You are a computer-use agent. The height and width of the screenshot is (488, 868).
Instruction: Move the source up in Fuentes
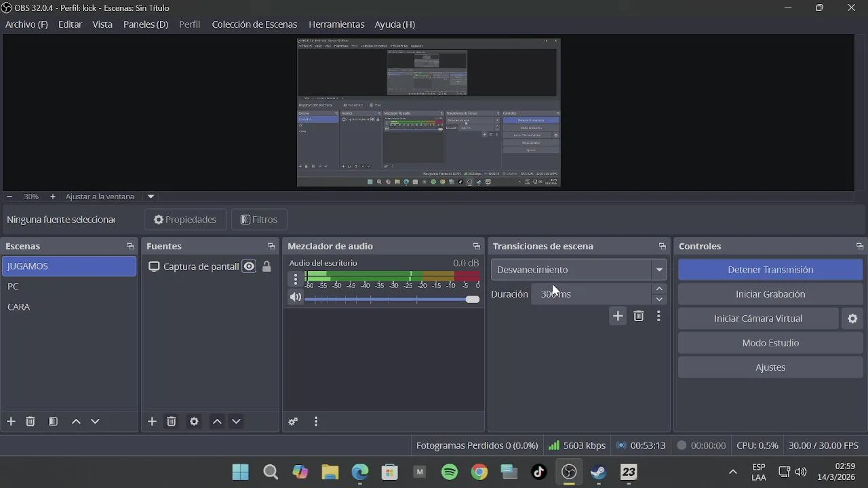(217, 422)
